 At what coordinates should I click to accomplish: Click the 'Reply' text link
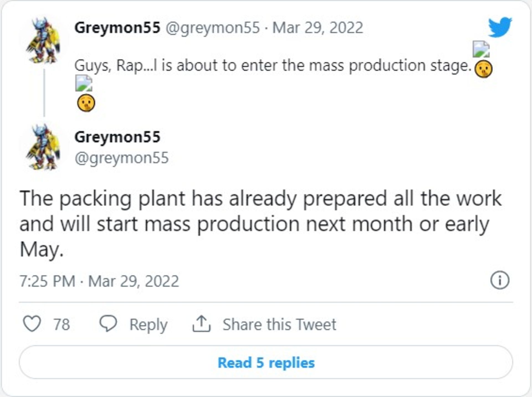pos(148,324)
